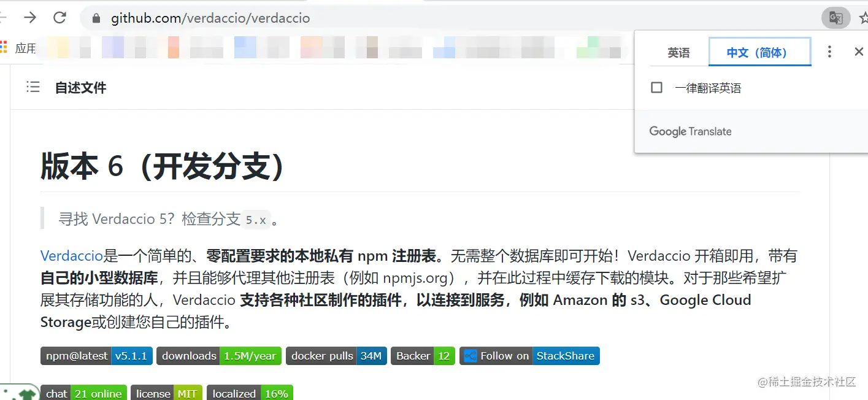Click the bookmark star icon
Screen dimensions: 868x400
(864, 18)
